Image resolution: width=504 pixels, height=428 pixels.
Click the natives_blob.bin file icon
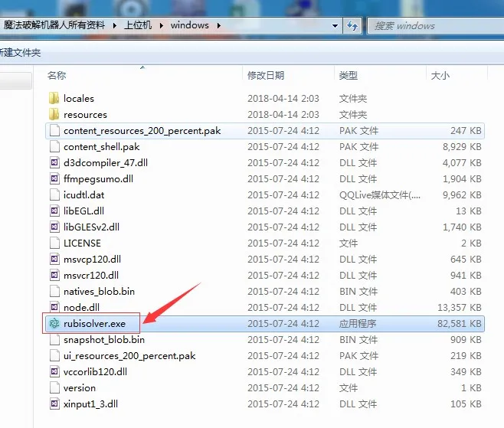(x=54, y=291)
